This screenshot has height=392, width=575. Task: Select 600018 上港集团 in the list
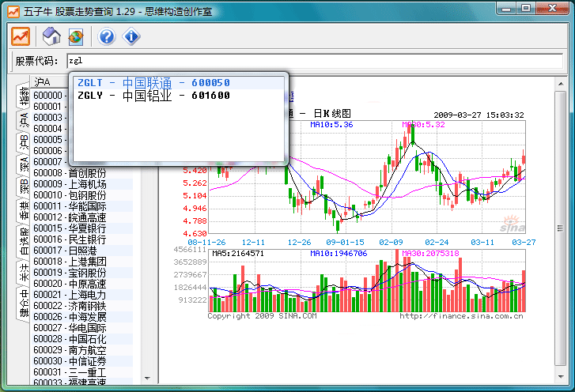[82, 262]
